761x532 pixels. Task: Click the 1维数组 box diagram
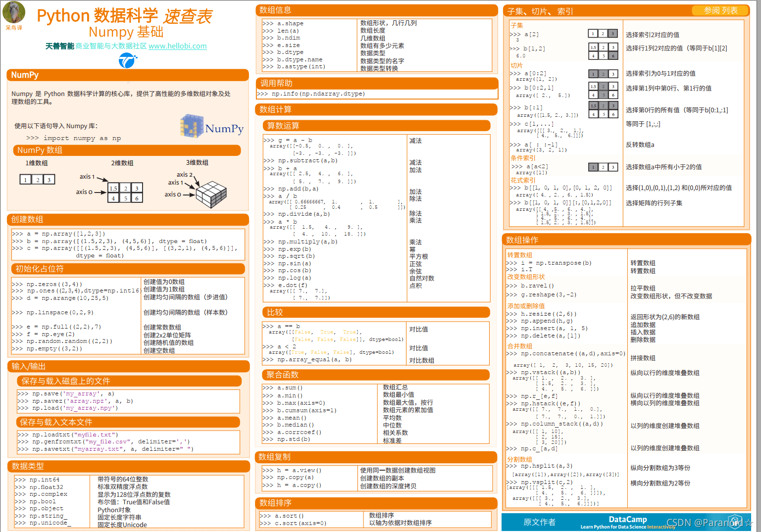pyautogui.click(x=37, y=180)
